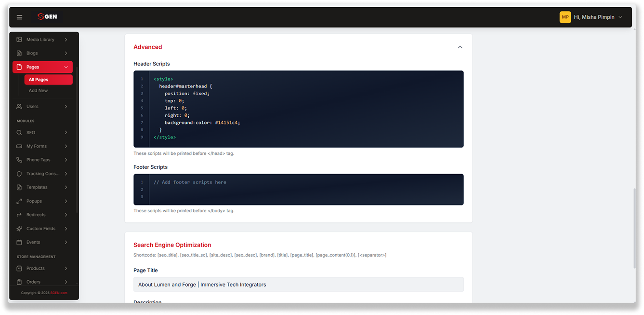This screenshot has width=644, height=315.
Task: Click the Products bag icon
Action: [19, 268]
